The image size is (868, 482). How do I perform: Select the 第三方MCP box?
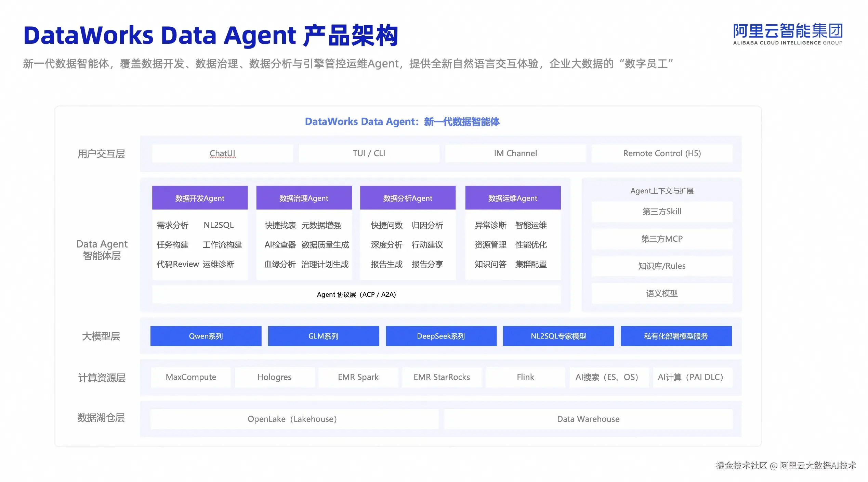[x=662, y=239]
